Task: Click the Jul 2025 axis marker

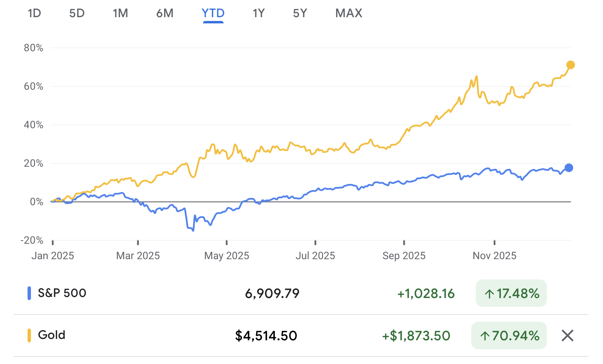Action: pos(315,256)
